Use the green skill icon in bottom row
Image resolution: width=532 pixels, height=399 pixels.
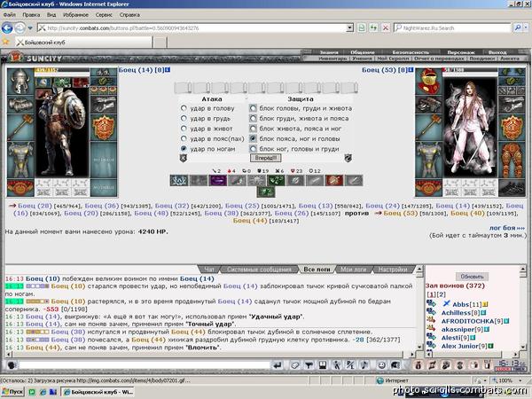(x=266, y=192)
